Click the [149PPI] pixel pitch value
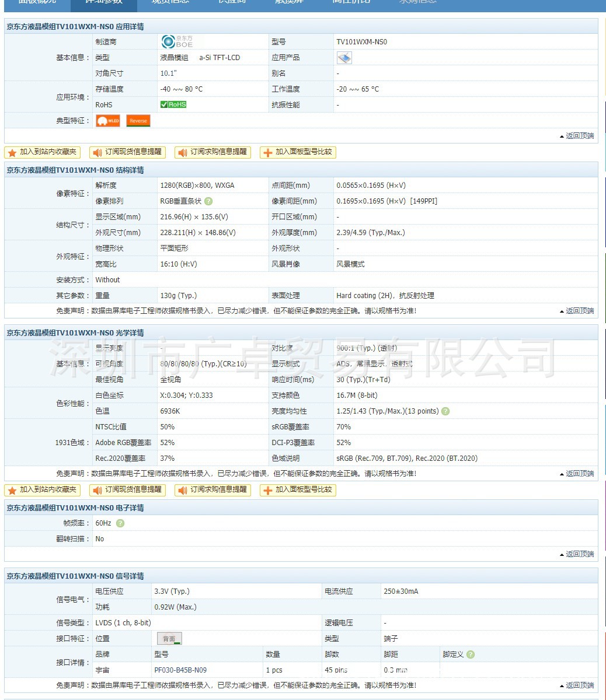 [x=424, y=201]
